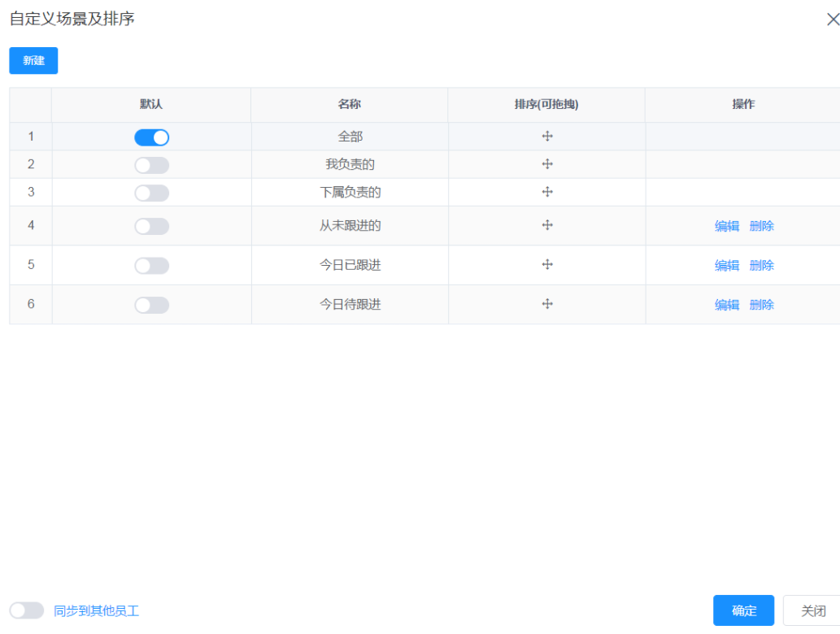840x634 pixels.
Task: Disable the default toggle for 全部
Action: [x=151, y=137]
